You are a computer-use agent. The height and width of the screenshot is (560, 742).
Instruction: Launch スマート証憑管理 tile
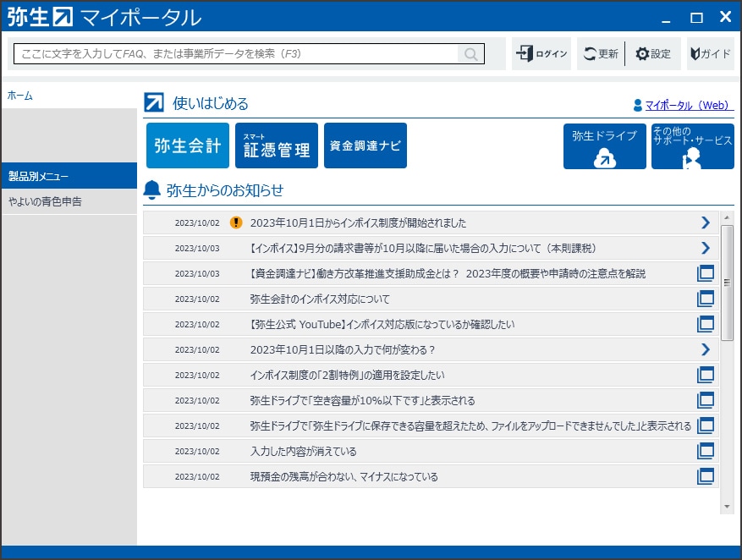tap(277, 145)
